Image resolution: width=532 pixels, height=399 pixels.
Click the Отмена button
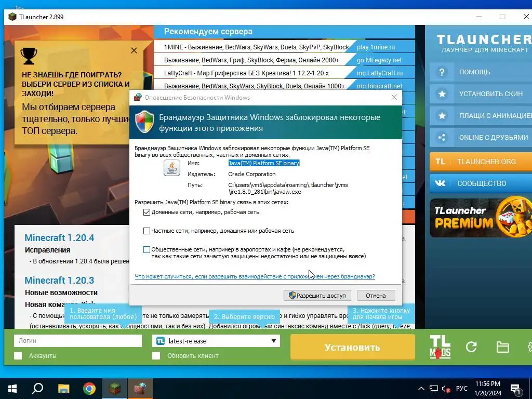(x=376, y=296)
